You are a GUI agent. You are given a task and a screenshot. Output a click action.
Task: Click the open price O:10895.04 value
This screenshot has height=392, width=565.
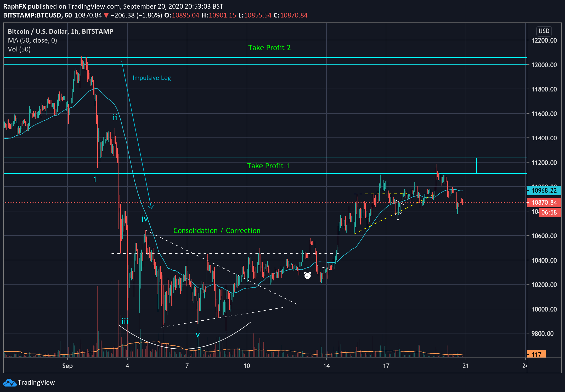[x=182, y=15]
